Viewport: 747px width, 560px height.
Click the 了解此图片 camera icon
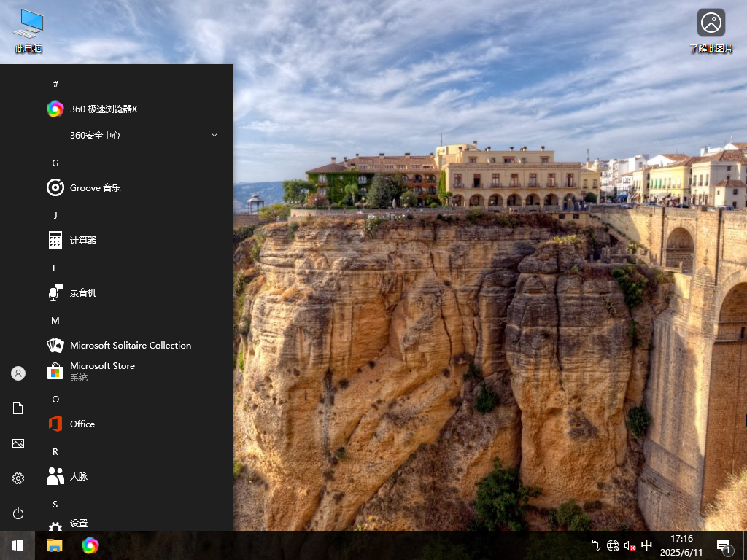coord(711,23)
